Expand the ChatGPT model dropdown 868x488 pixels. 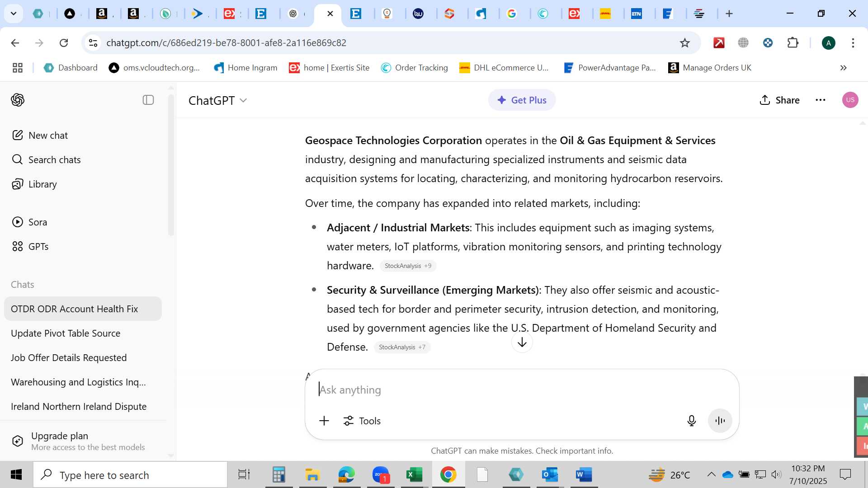point(217,100)
